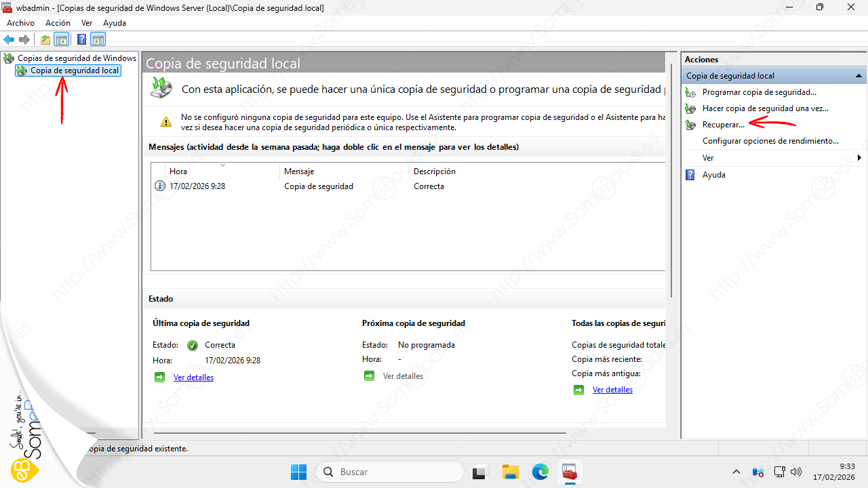Open Ayuda in the Acciones pane
Screen dimensions: 868x488
[713, 175]
